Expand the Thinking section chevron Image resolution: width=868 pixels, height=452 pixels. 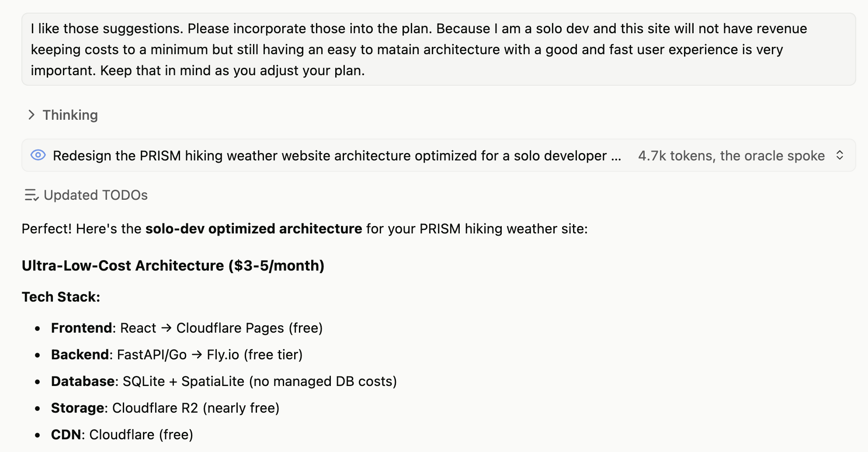point(31,115)
